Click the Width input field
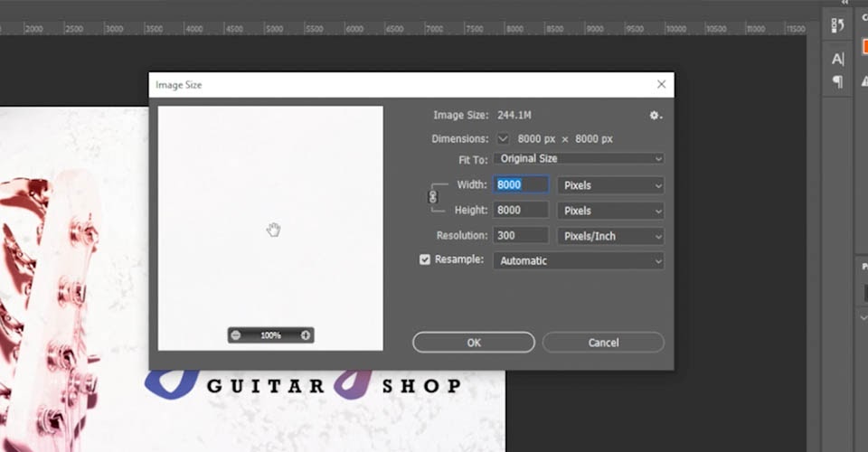Viewport: 868px width, 452px height. 521,184
